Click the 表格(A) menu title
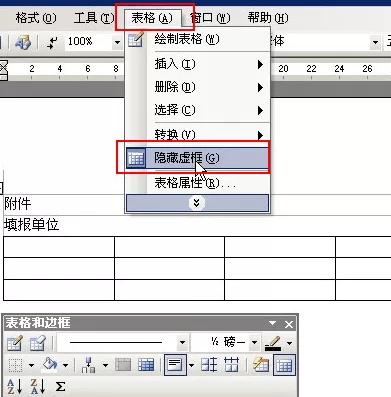Image resolution: width=391 pixels, height=397 pixels. click(152, 18)
